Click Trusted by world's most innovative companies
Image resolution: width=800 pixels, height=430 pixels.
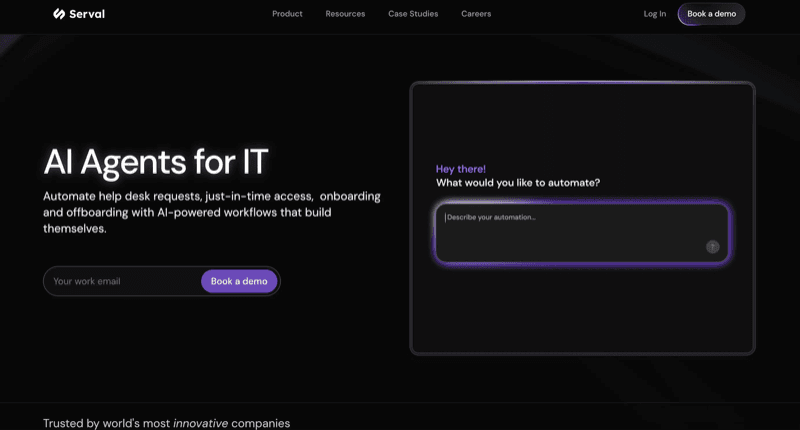[166, 423]
